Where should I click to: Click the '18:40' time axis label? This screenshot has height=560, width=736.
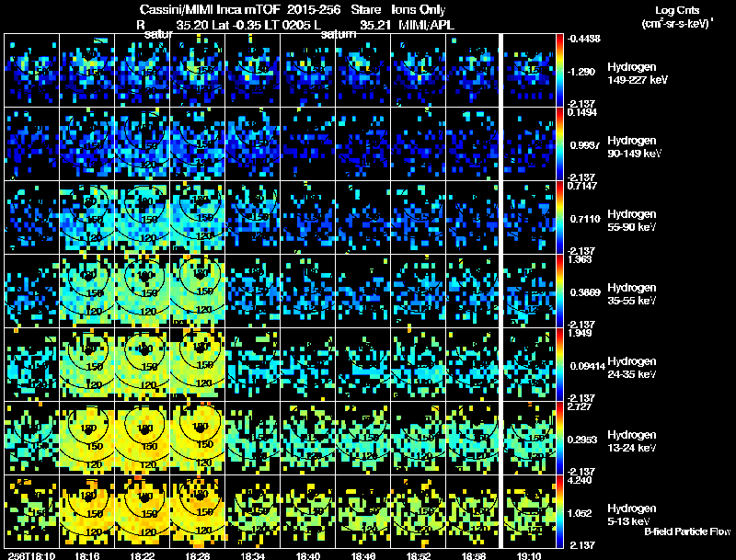point(308,556)
